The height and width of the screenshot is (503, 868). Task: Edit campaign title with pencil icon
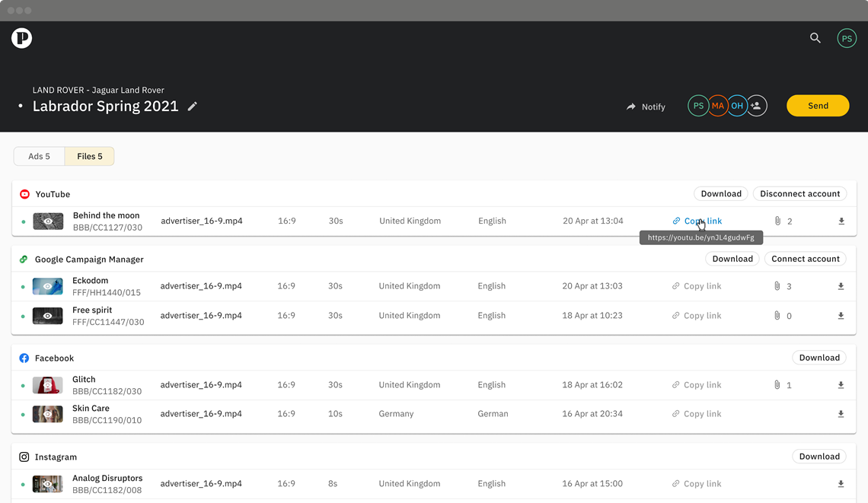pos(192,107)
